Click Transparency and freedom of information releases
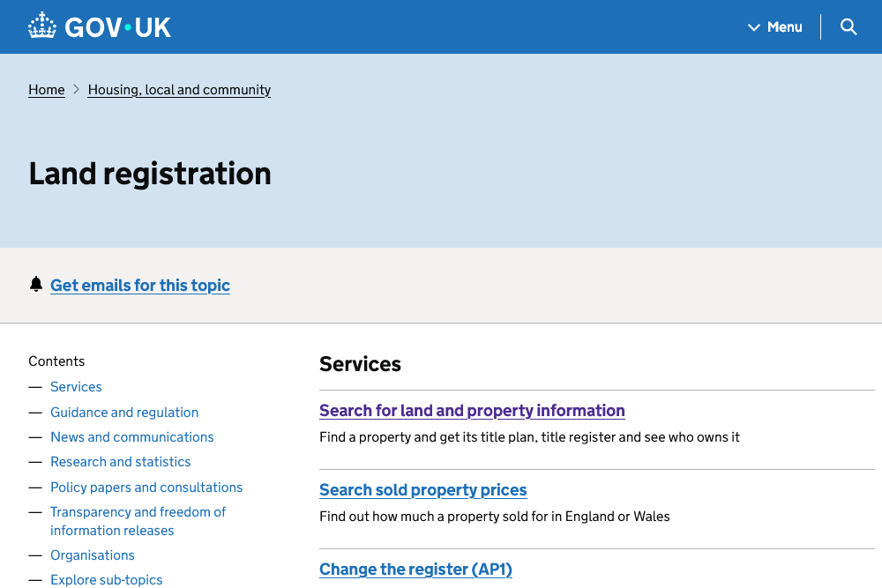Screen dimensions: 882x588 138,520
